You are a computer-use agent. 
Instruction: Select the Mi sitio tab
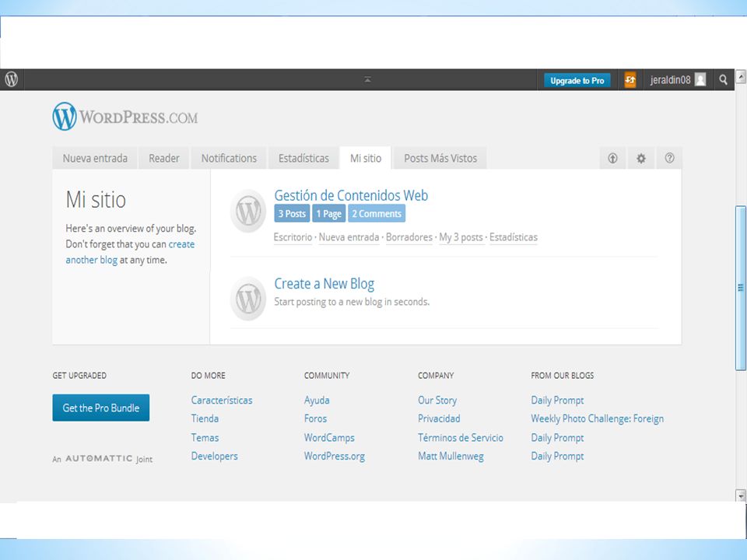(x=366, y=158)
